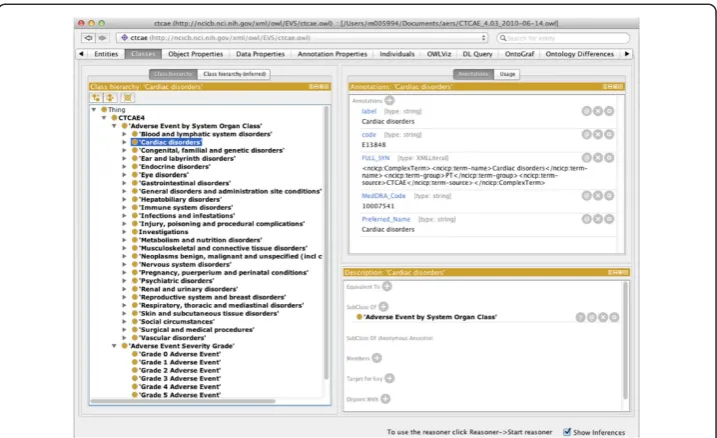Expand 'Blood and lymphatic system disorders'
This screenshot has height=438, width=717.
tap(124, 134)
